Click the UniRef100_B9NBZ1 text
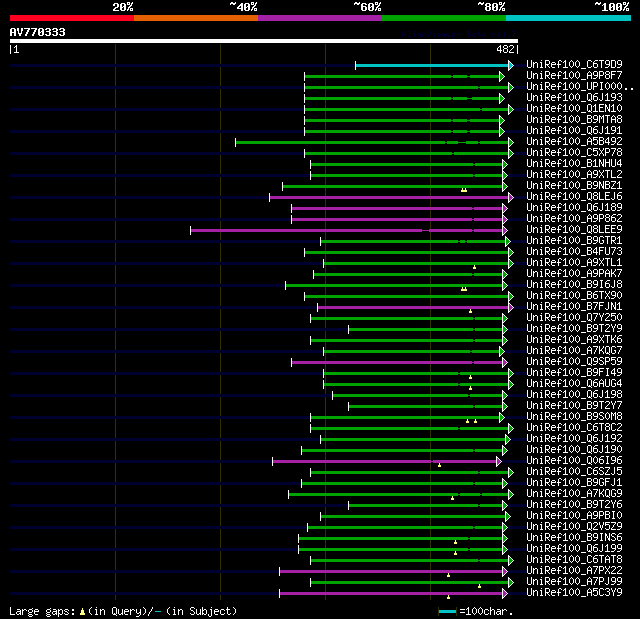This screenshot has width=640, height=619. coord(574,186)
